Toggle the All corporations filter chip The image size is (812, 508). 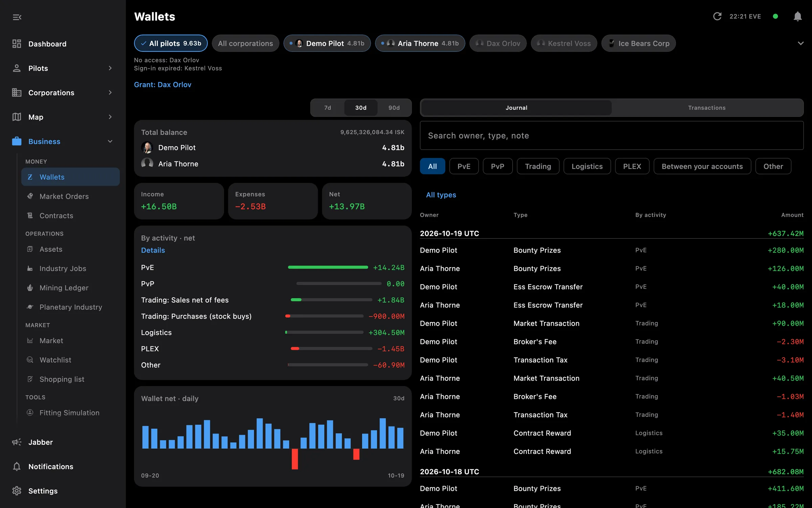(x=245, y=43)
